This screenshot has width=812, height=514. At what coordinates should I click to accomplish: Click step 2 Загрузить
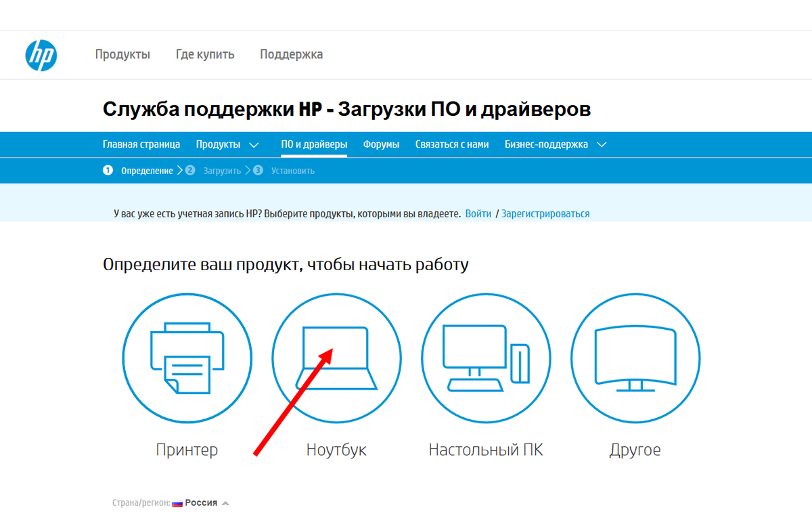coord(213,171)
